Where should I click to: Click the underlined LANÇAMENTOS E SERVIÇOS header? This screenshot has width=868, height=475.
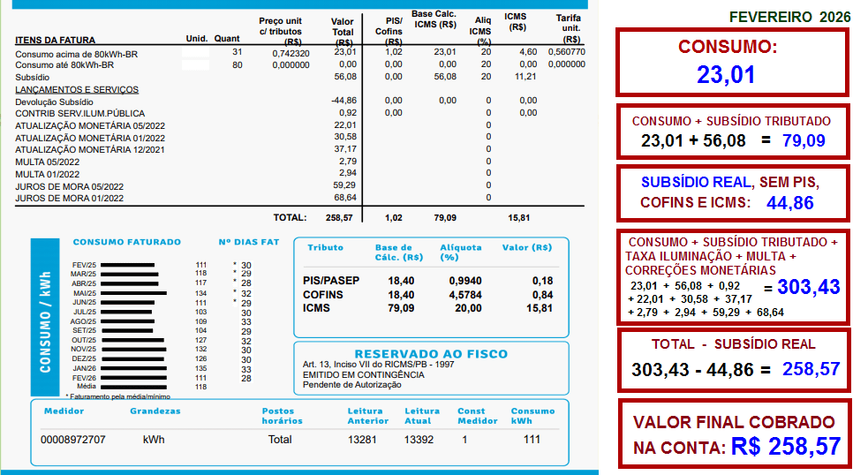pyautogui.click(x=77, y=89)
